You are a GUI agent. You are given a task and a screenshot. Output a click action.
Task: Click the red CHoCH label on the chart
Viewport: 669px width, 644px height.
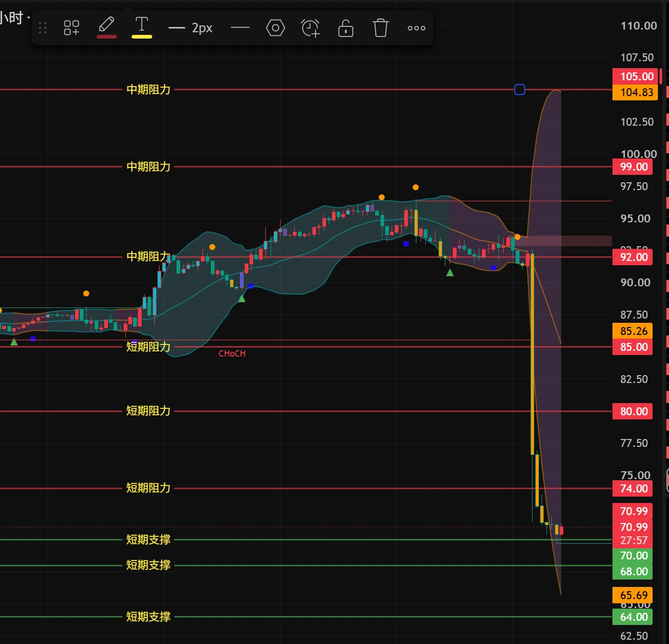pyautogui.click(x=232, y=353)
